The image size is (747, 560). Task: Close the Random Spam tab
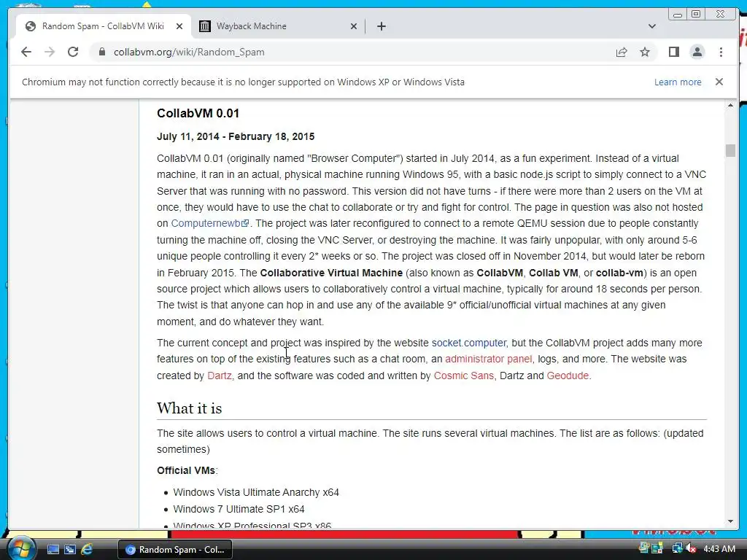[x=179, y=26]
